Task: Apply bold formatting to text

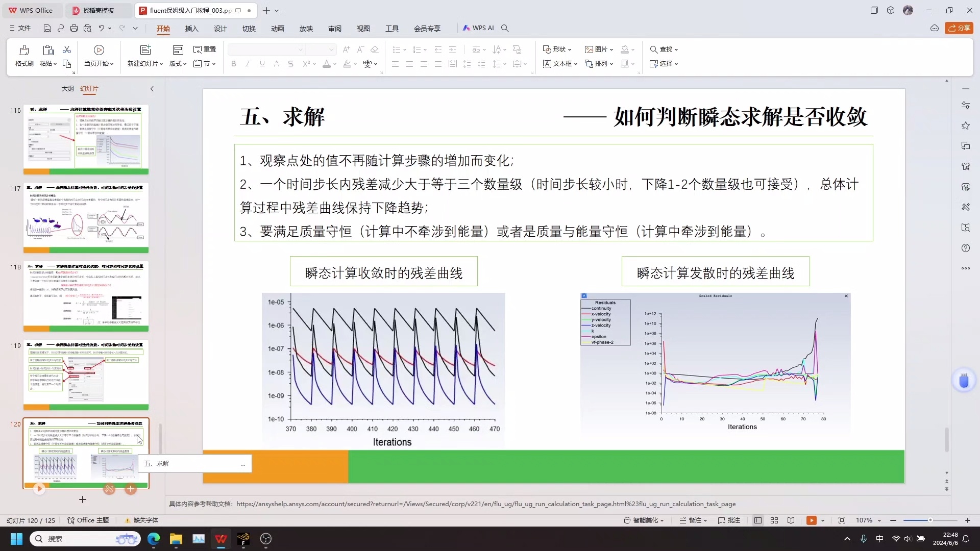Action: pyautogui.click(x=233, y=64)
